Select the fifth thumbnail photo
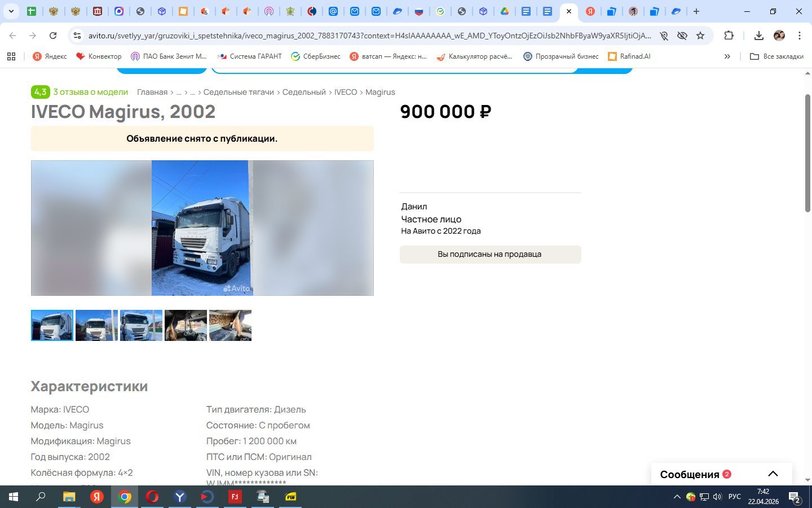 [230, 325]
